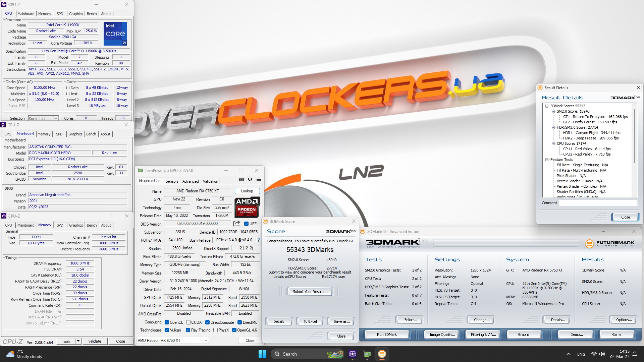Toggle the Ray Tracing checkbox
644x362 pixels.
pos(188,330)
